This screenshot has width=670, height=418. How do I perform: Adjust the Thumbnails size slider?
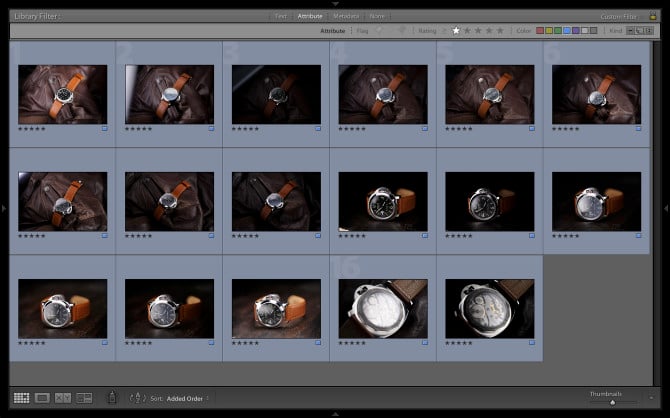(612, 402)
